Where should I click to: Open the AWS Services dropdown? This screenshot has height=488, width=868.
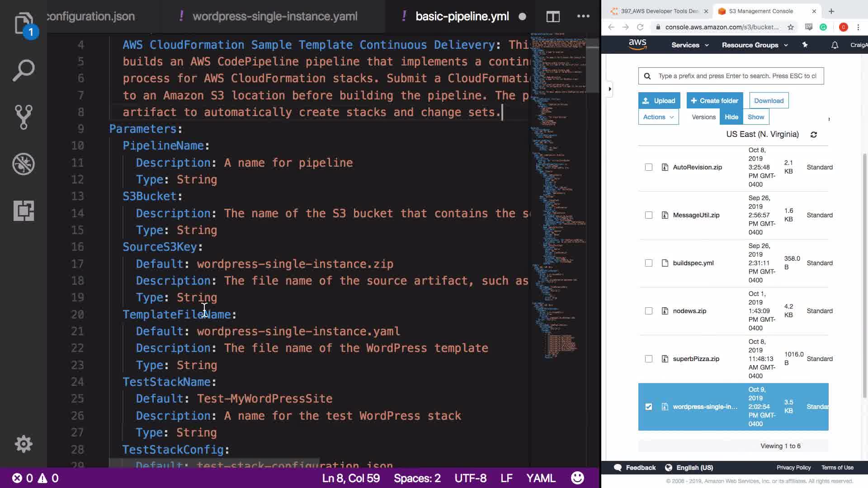pyautogui.click(x=689, y=45)
